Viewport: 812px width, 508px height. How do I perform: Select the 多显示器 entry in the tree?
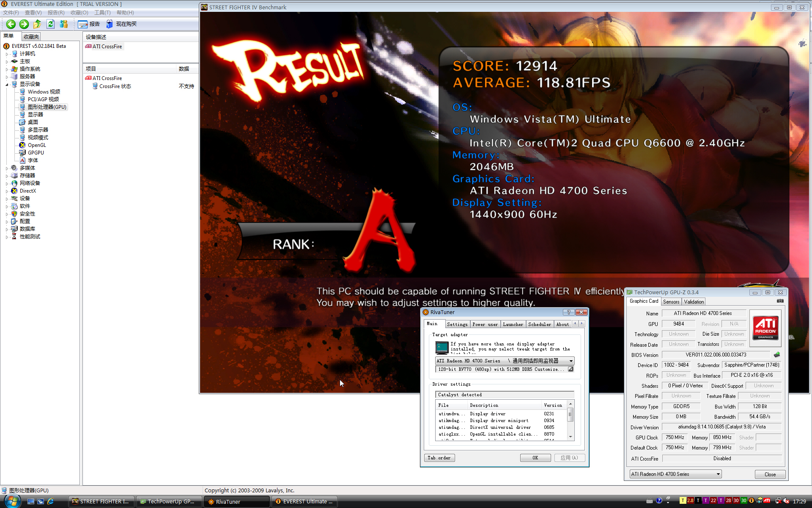pos(38,130)
